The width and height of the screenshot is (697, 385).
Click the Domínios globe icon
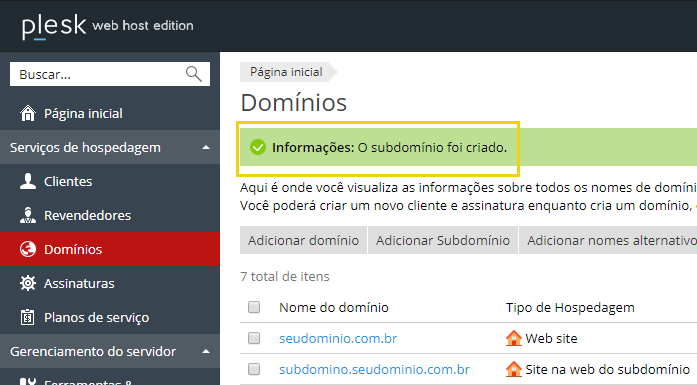pyautogui.click(x=28, y=249)
